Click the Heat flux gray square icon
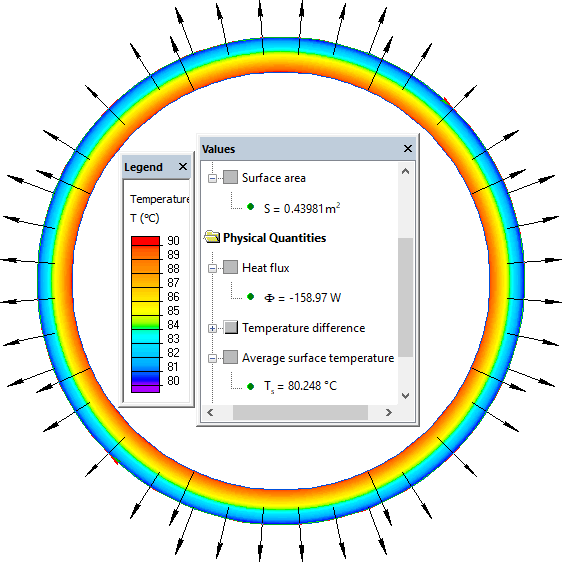 (230, 267)
